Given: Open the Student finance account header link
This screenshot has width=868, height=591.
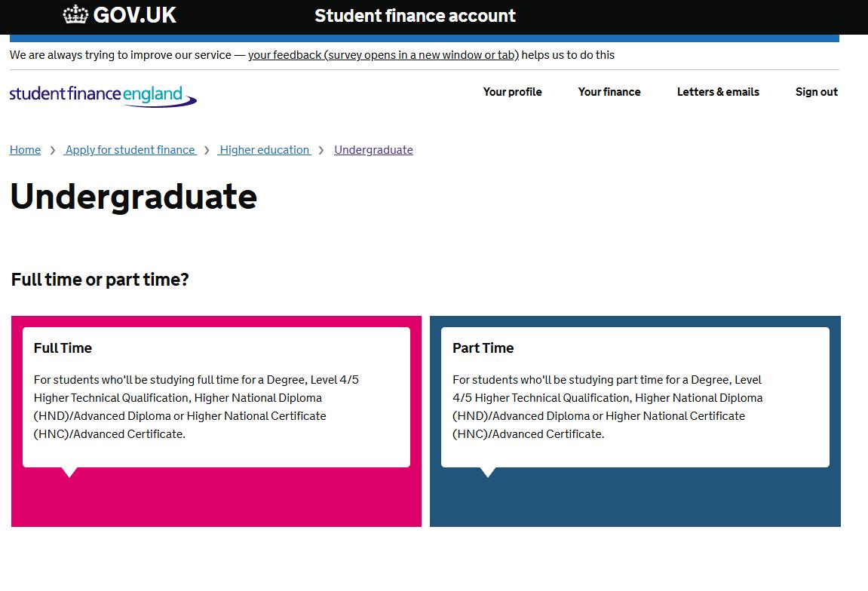Looking at the screenshot, I should tap(415, 16).
